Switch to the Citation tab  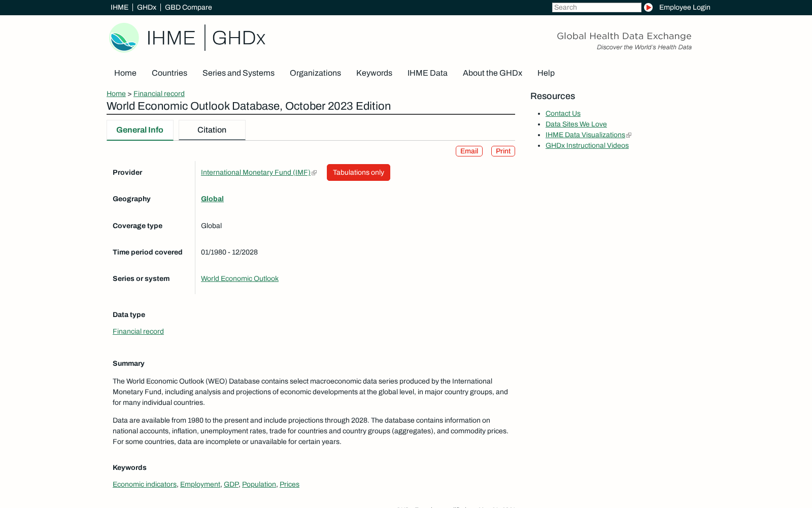coord(212,130)
